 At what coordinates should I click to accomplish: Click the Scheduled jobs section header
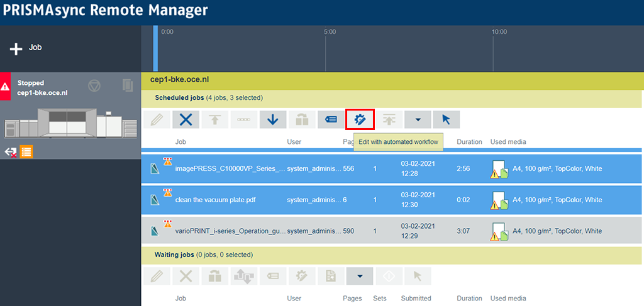pyautogui.click(x=391, y=98)
